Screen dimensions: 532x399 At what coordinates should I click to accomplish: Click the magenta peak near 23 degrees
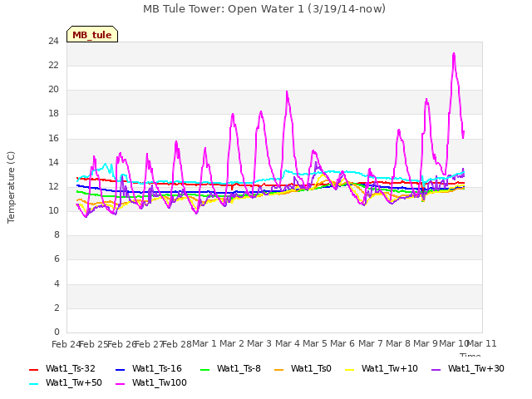(x=454, y=53)
